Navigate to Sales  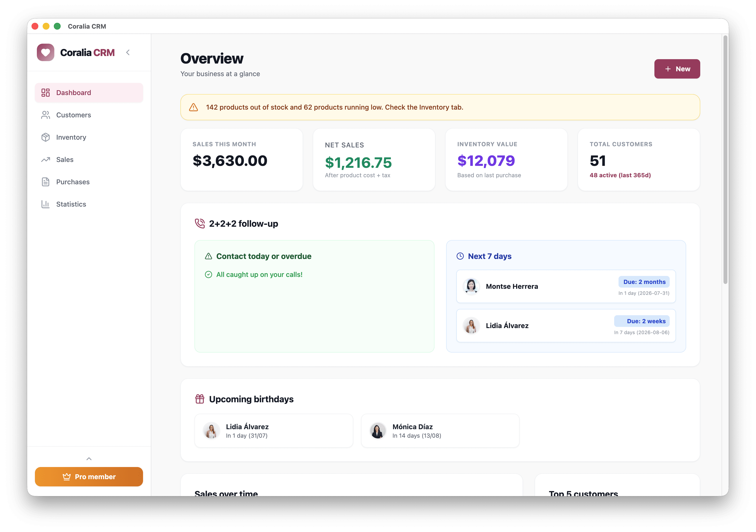pos(89,160)
